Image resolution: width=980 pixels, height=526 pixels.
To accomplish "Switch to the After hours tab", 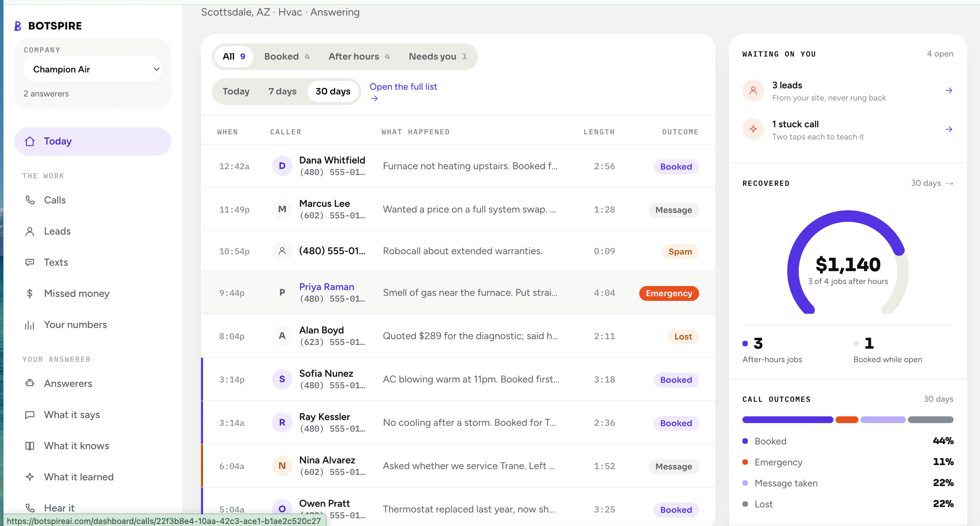I will 359,57.
